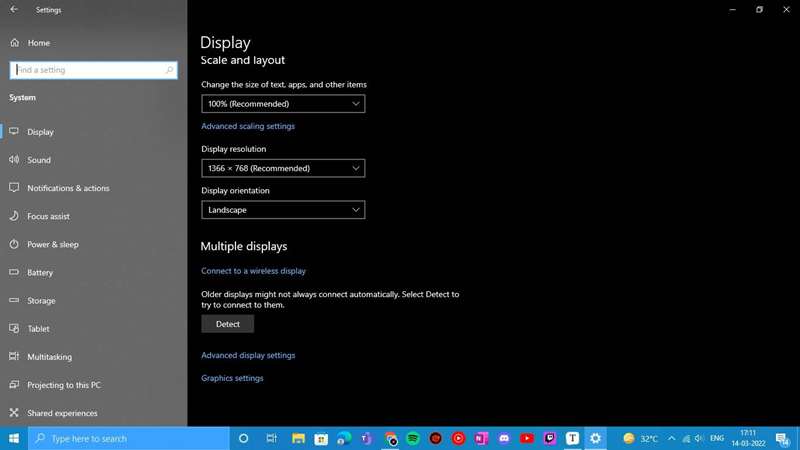This screenshot has height=450, width=800.
Task: Click the back arrow in Settings
Action: click(x=14, y=9)
